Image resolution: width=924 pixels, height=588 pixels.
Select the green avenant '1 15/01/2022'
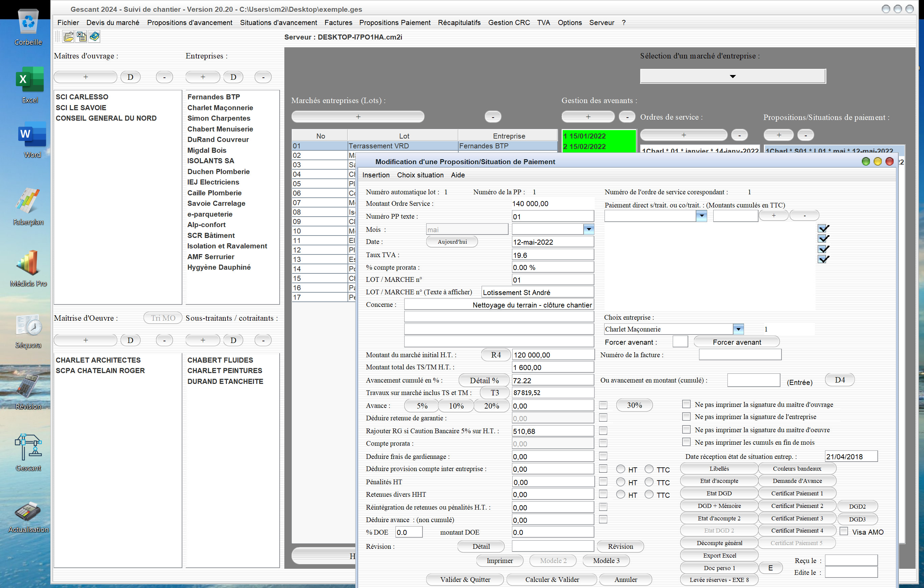pos(598,136)
